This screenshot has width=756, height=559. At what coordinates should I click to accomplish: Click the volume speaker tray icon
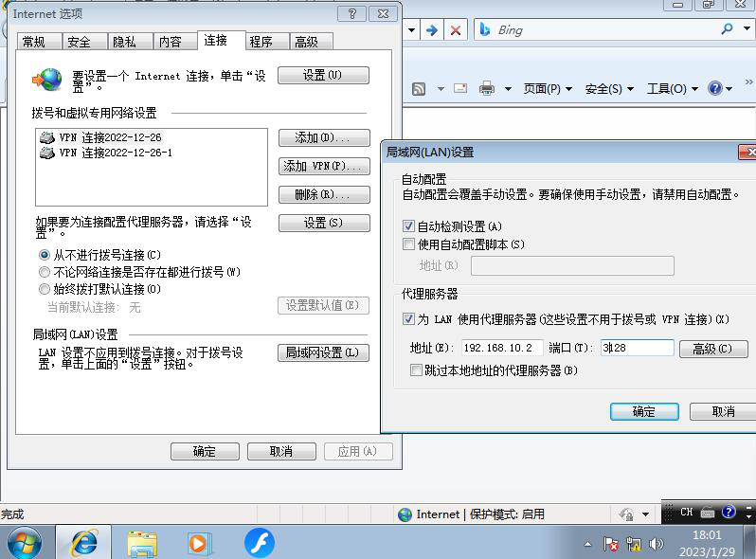(x=656, y=544)
